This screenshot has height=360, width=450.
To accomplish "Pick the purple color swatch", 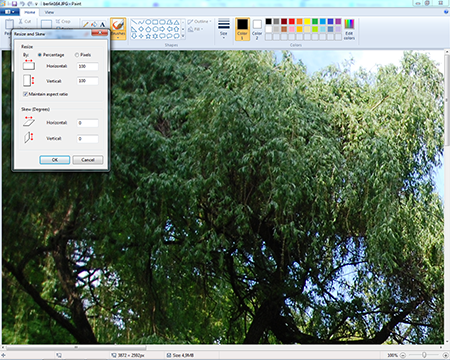I will tap(338, 21).
